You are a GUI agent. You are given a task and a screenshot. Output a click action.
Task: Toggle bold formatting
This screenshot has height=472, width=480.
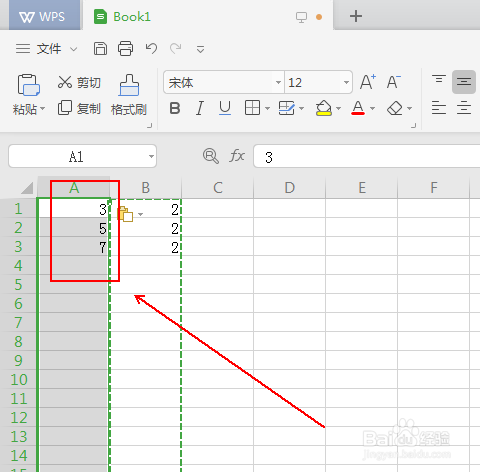(175, 108)
